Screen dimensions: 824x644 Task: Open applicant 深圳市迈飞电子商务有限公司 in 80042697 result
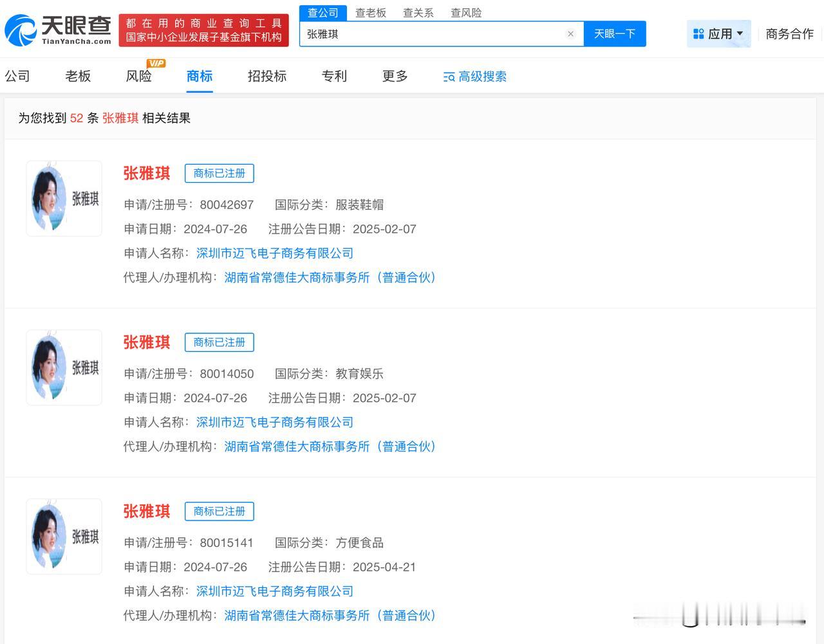coord(275,253)
